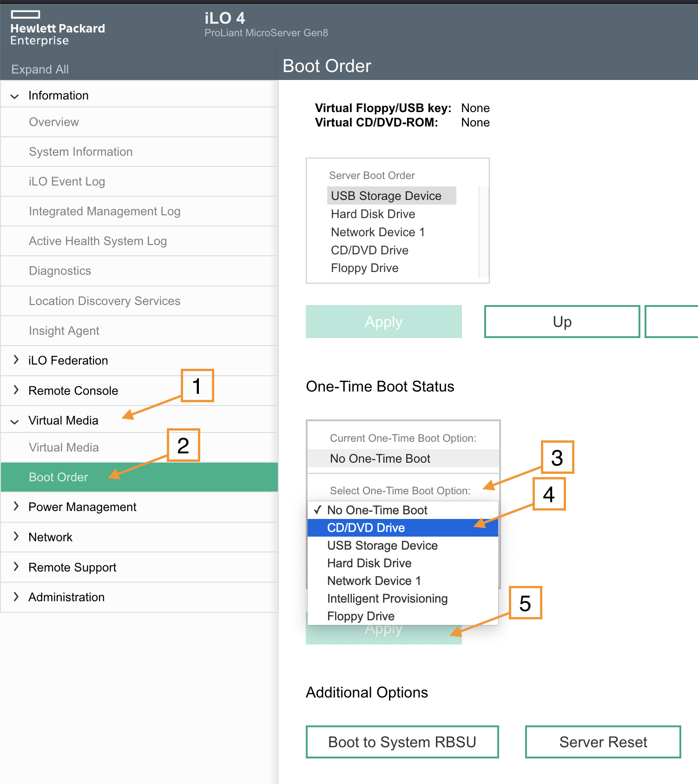Collapse the Information section chevron
The width and height of the screenshot is (698, 784).
click(x=15, y=96)
